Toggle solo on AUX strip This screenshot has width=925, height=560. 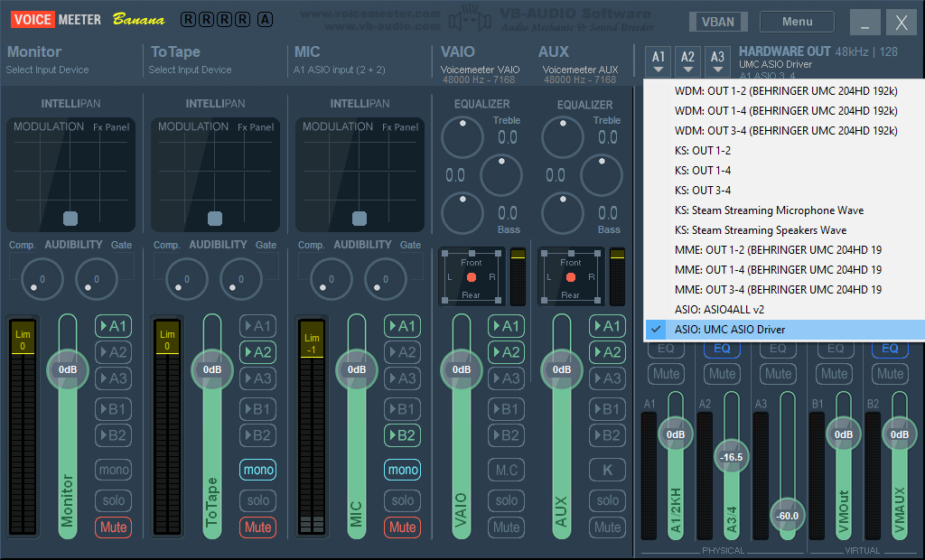tap(607, 500)
